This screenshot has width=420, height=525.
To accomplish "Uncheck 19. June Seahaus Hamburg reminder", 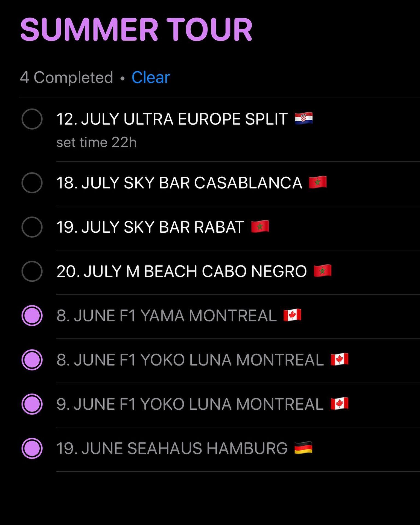I will tap(32, 448).
